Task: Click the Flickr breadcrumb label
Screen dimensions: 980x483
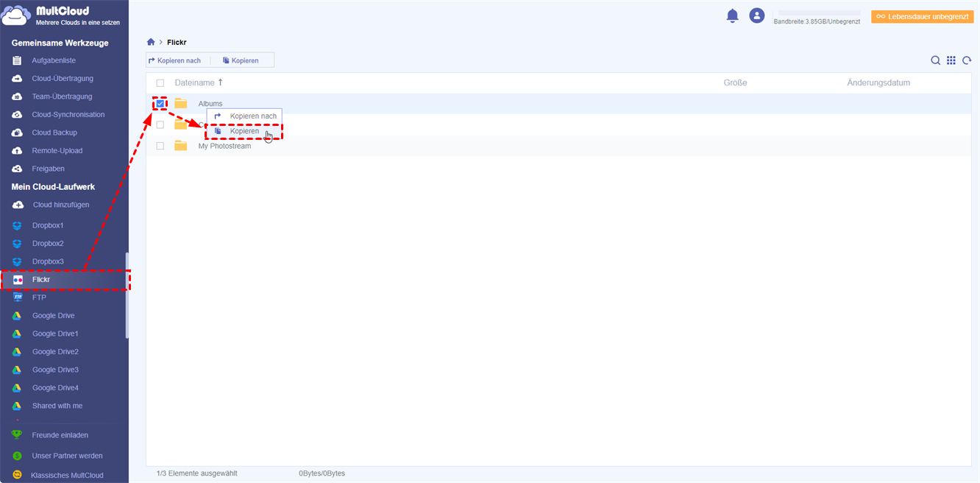Action: (x=177, y=43)
